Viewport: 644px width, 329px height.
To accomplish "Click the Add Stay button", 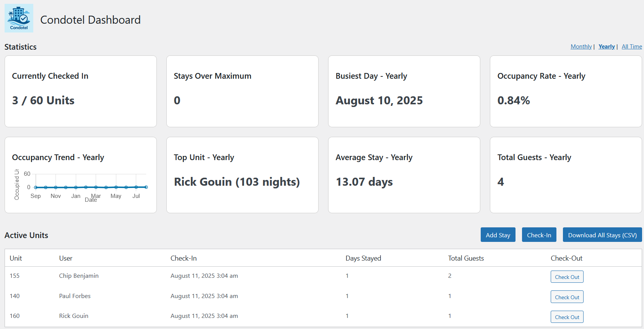I will [x=498, y=235].
